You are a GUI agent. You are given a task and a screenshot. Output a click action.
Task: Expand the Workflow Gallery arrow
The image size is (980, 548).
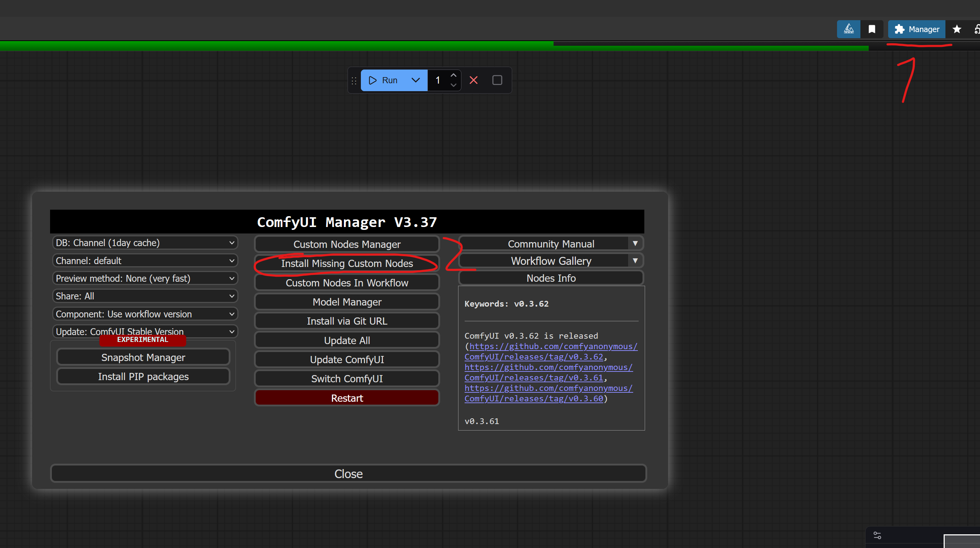(x=635, y=261)
